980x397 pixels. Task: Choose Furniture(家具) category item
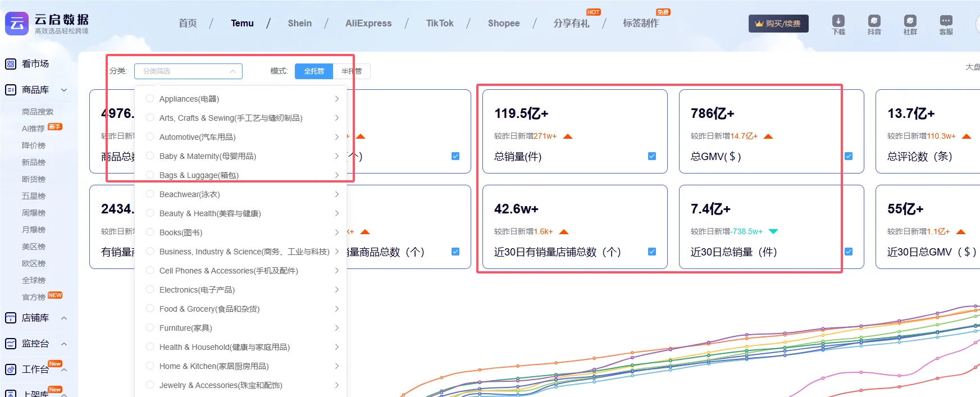pyautogui.click(x=240, y=328)
